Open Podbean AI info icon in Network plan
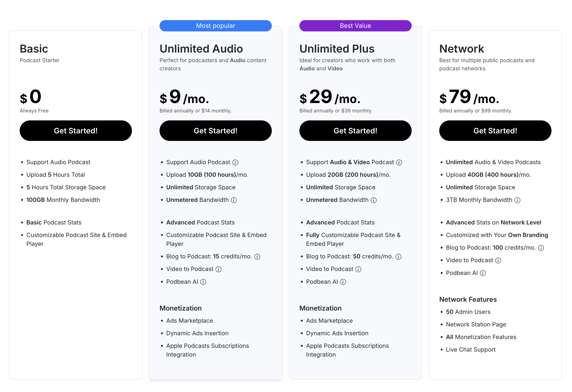Screen dimensions: 572x392 [483, 273]
